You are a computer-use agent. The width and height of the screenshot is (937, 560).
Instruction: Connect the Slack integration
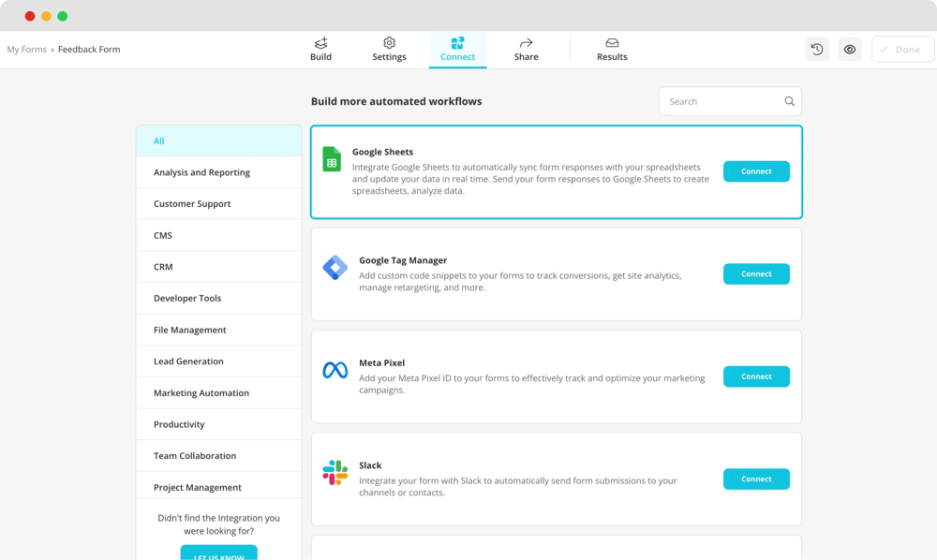tap(756, 479)
